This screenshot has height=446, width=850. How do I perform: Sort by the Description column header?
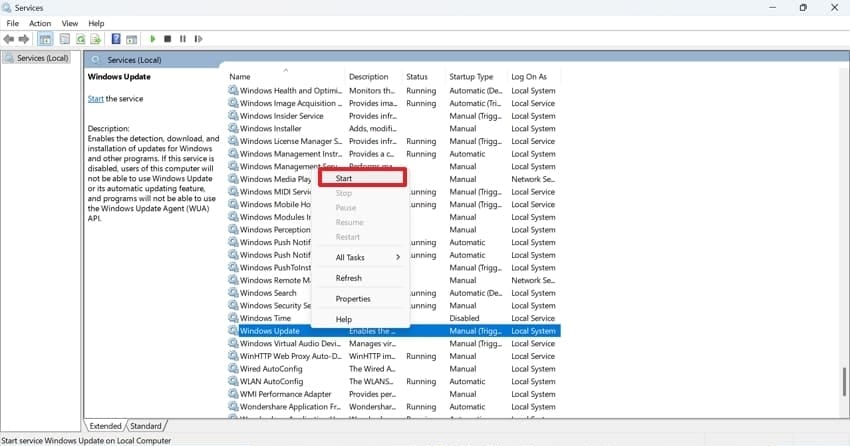369,77
